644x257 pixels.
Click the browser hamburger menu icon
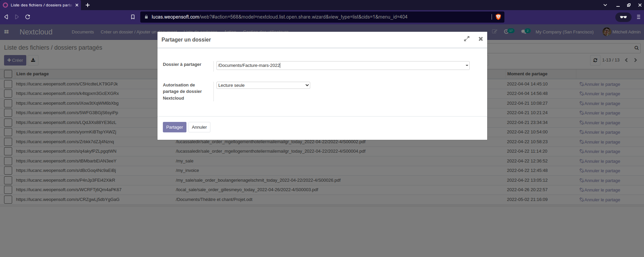pyautogui.click(x=638, y=17)
